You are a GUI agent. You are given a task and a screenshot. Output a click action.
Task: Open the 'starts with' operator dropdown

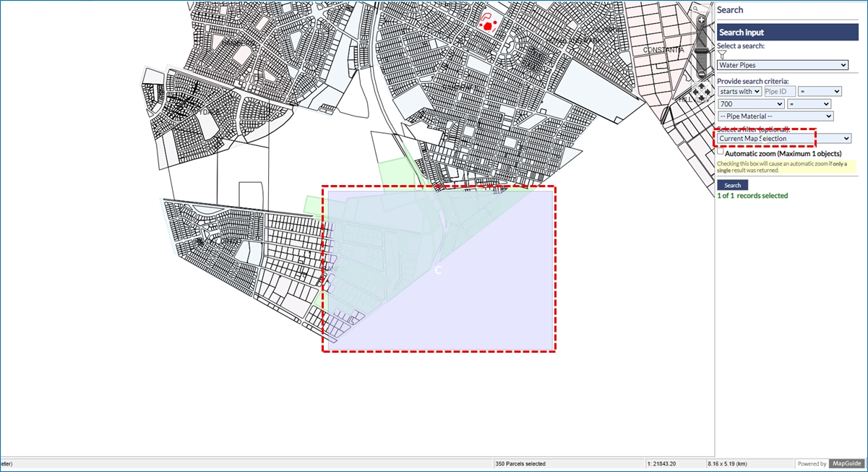[x=739, y=91]
